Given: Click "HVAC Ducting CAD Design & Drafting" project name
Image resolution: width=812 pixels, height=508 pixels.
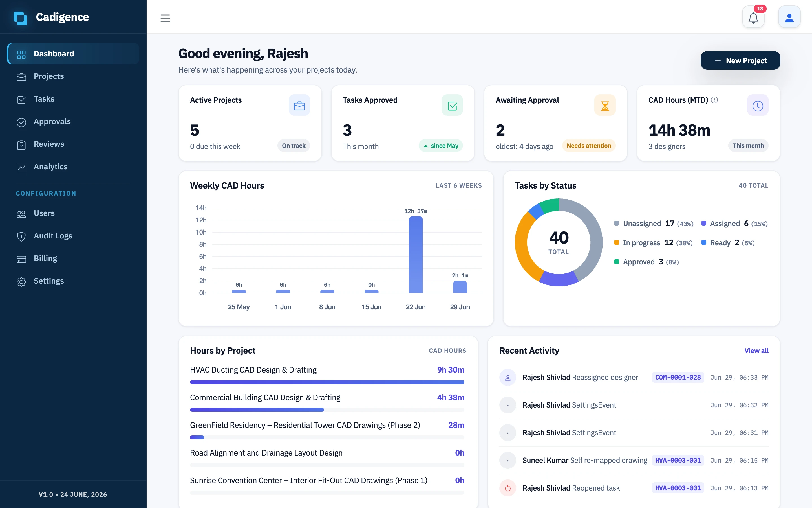Looking at the screenshot, I should click(253, 370).
